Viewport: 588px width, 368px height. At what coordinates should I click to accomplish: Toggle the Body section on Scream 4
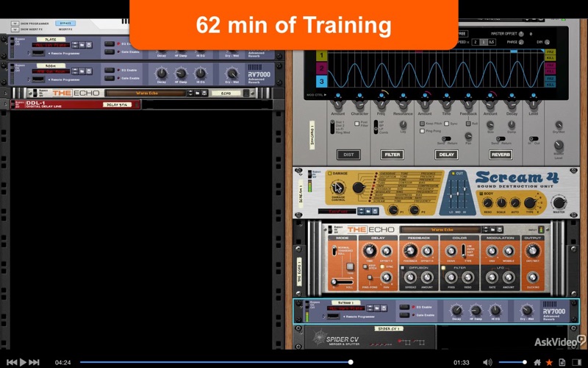pyautogui.click(x=481, y=194)
